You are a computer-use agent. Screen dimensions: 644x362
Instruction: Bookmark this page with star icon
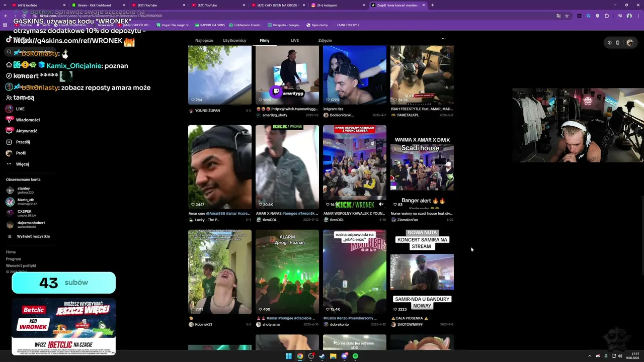[567, 16]
